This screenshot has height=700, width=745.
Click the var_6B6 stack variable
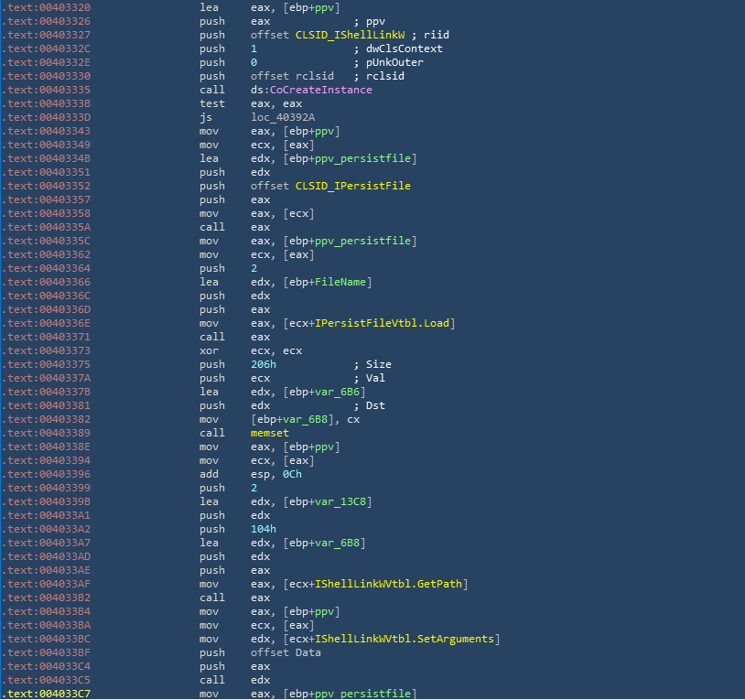point(350,392)
